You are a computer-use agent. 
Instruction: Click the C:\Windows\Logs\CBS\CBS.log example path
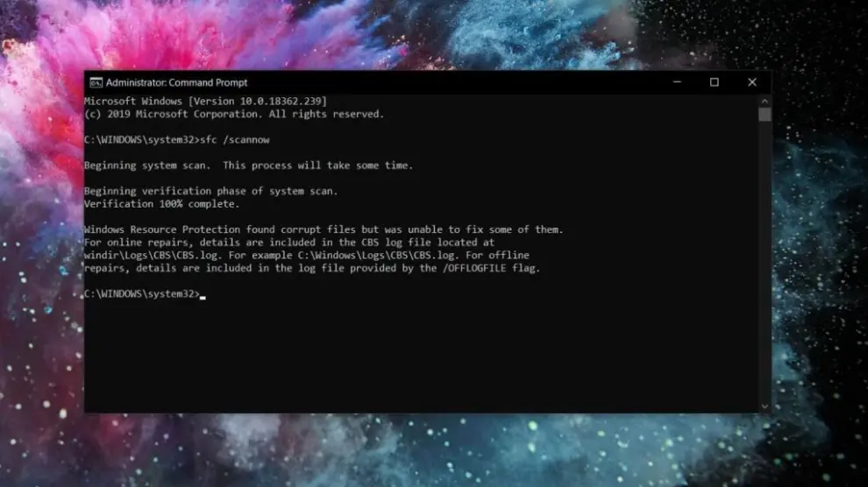[376, 256]
